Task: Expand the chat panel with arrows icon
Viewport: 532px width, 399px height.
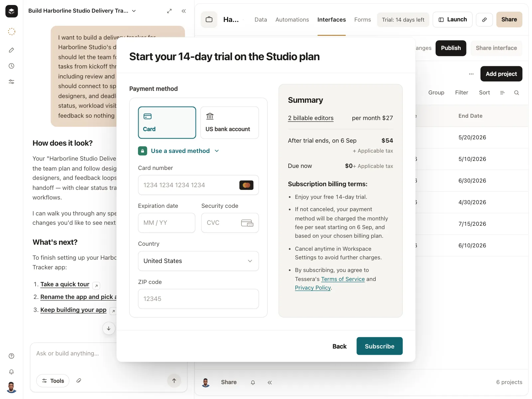Action: 169,11
